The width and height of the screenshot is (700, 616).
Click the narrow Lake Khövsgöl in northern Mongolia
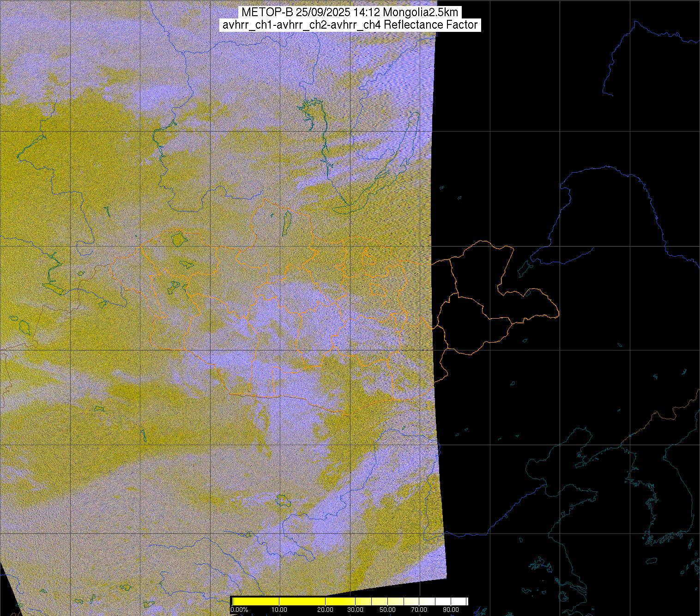click(286, 221)
